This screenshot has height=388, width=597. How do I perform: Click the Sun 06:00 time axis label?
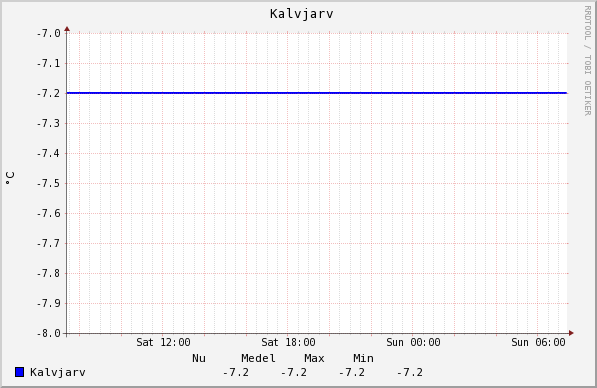[x=538, y=342]
